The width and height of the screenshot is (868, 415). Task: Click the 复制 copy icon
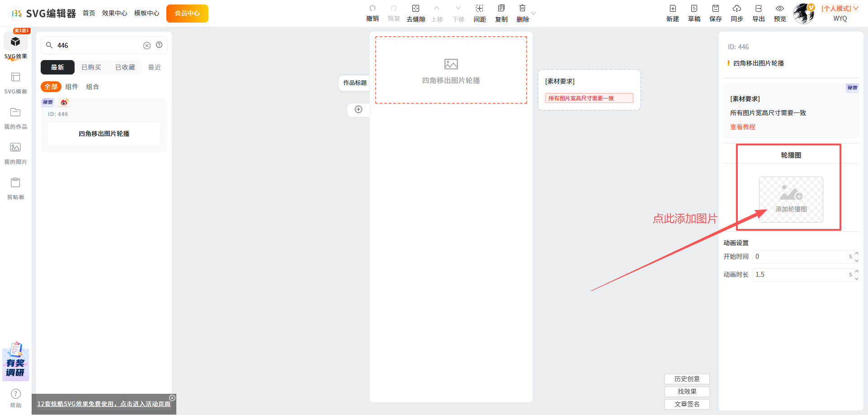tap(501, 9)
